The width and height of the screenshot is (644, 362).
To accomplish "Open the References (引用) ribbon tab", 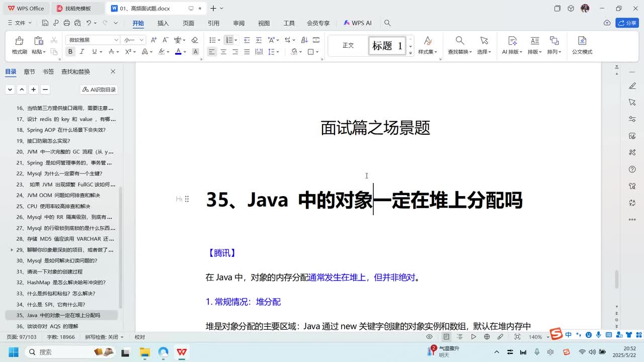I will click(213, 23).
